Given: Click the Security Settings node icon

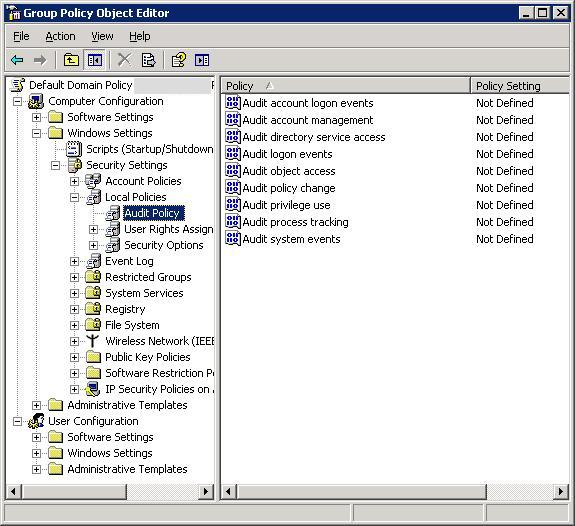Looking at the screenshot, I should tap(75, 165).
